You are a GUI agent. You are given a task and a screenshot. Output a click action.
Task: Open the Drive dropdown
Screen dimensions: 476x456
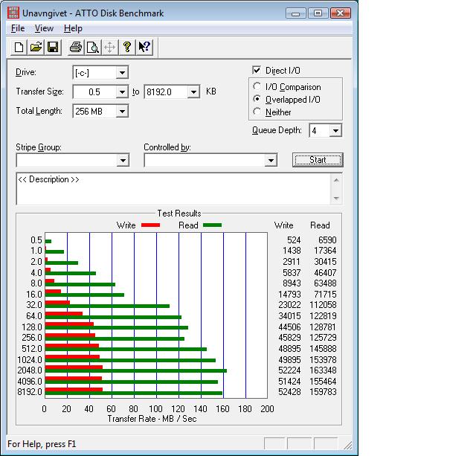click(122, 73)
